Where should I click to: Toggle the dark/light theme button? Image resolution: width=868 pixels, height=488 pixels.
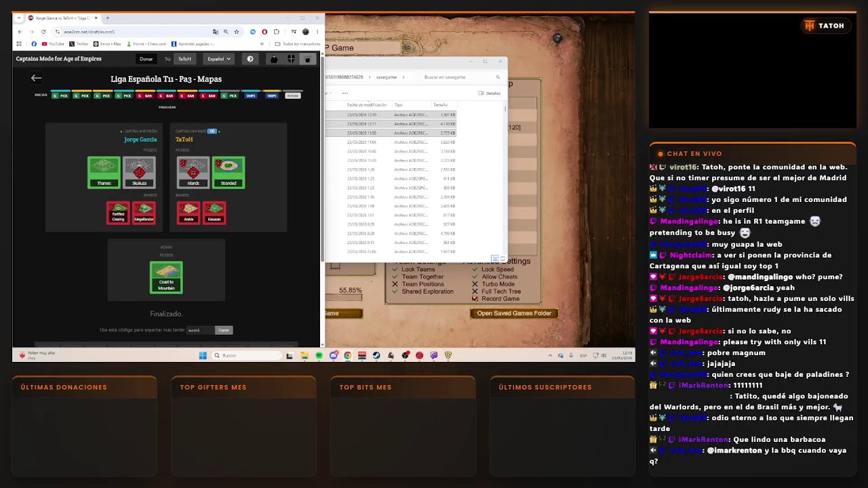coord(250,59)
